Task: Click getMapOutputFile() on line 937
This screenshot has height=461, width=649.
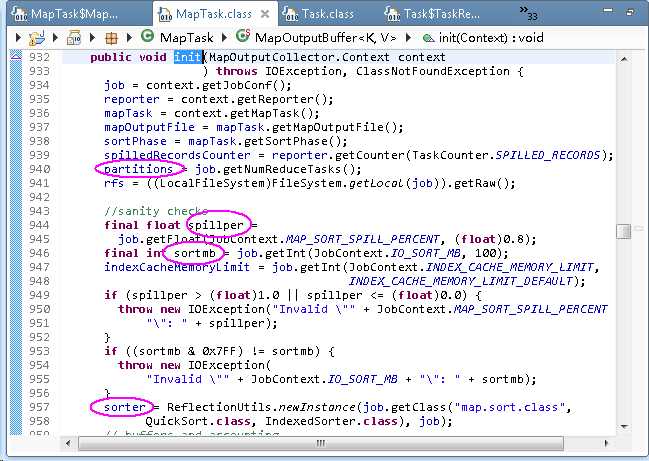Action: (334, 127)
